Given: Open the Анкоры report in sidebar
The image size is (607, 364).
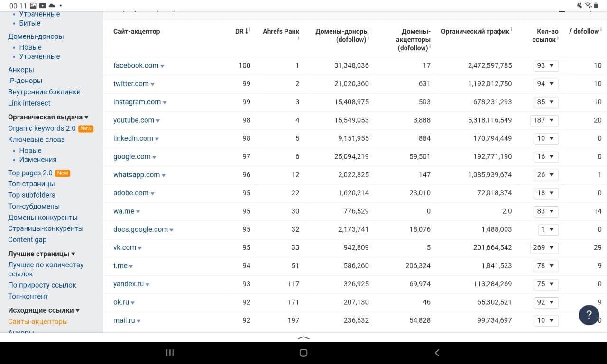Looking at the screenshot, I should pos(21,70).
